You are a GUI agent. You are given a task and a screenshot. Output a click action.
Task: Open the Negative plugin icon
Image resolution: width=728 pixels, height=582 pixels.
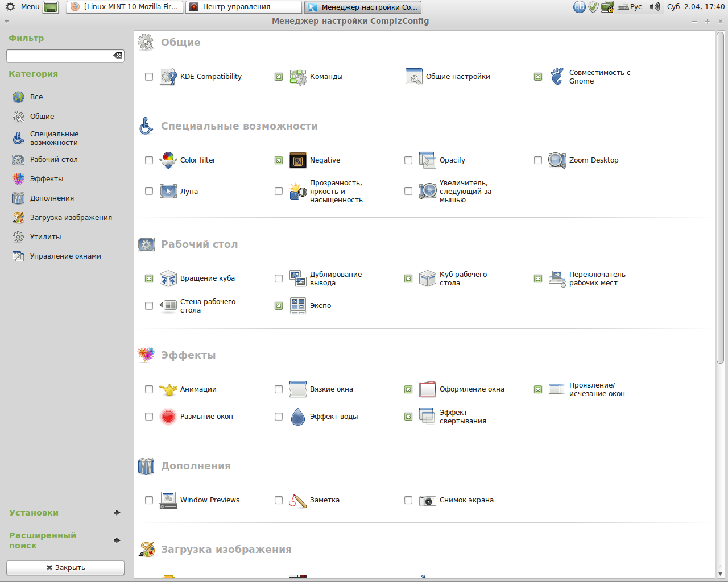pos(298,160)
